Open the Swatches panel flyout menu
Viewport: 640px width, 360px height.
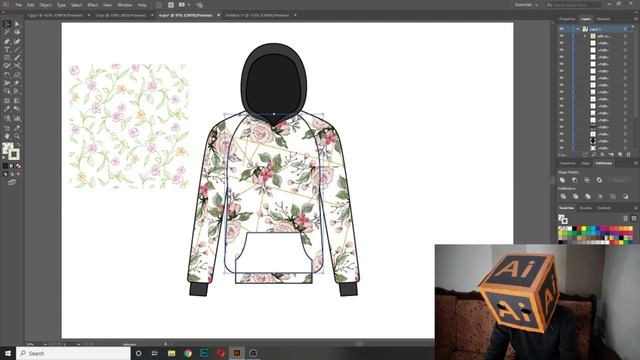click(636, 208)
